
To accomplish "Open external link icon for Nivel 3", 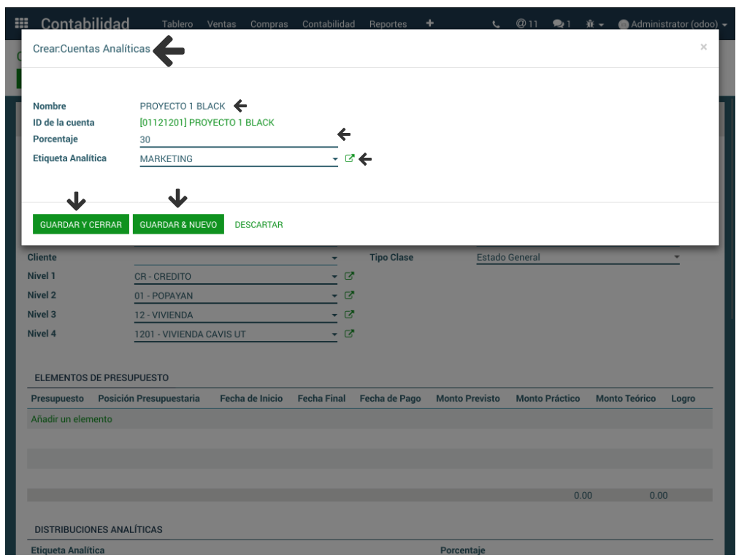I will click(x=349, y=315).
